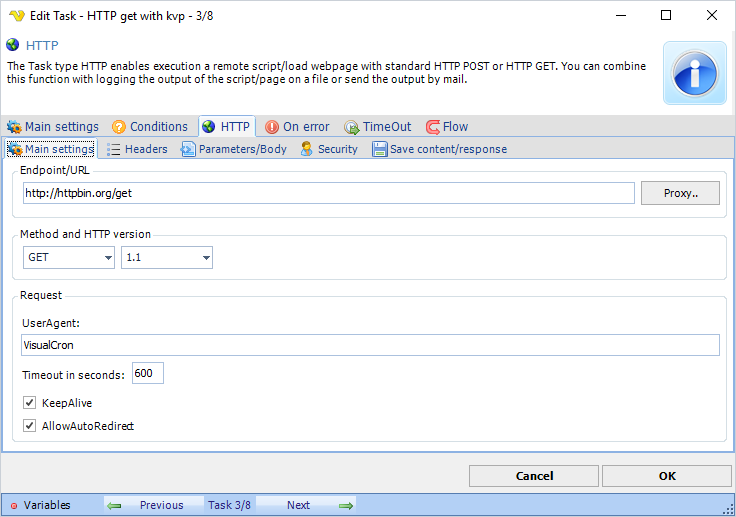Viewport: 736px width, 517px height.
Task: Click the Cancel button
Action: click(x=534, y=476)
